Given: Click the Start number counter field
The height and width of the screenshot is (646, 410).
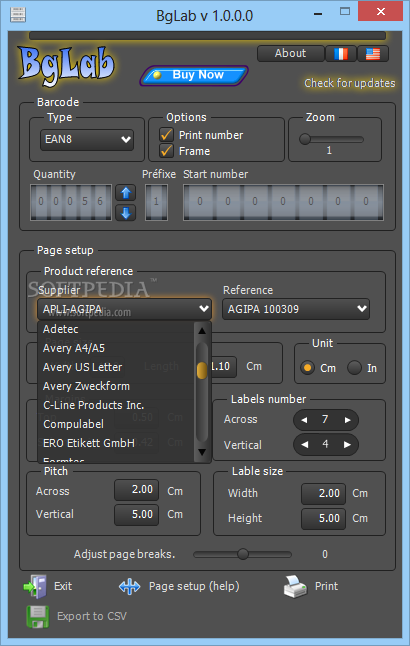Looking at the screenshot, I should click(x=283, y=202).
